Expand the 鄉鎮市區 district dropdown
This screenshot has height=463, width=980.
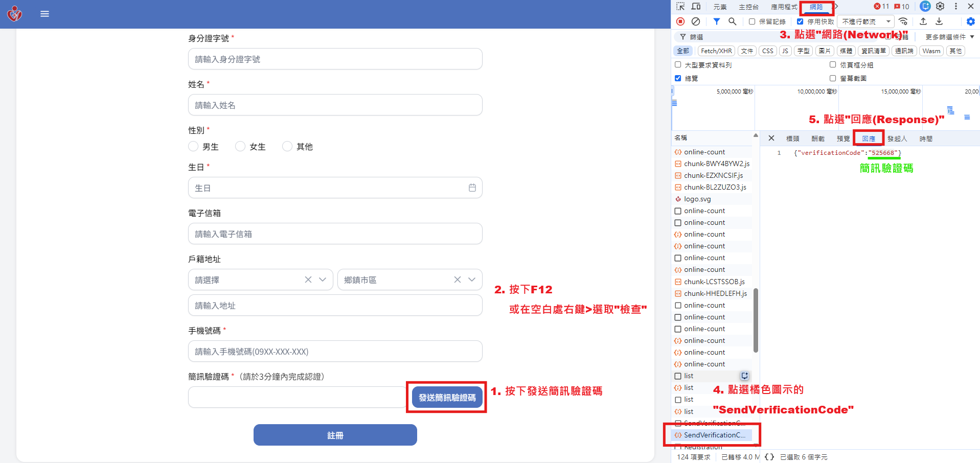point(471,280)
